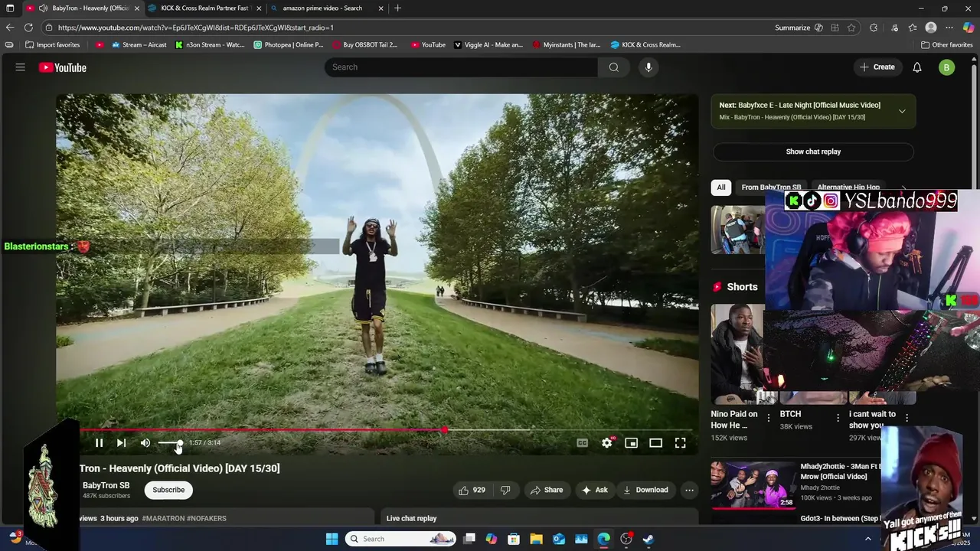Like the video with thumbs up
This screenshot has height=551, width=980.
[x=472, y=490]
